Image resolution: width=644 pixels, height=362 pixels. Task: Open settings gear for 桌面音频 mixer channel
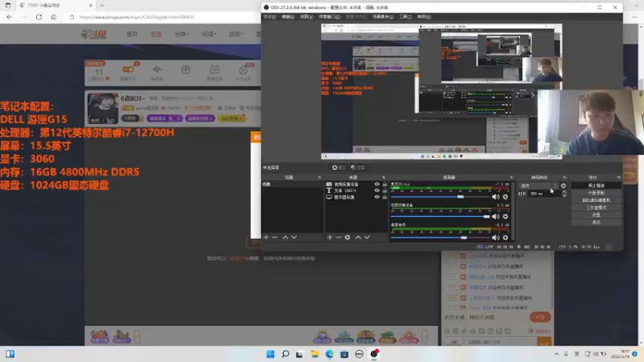pos(506,237)
